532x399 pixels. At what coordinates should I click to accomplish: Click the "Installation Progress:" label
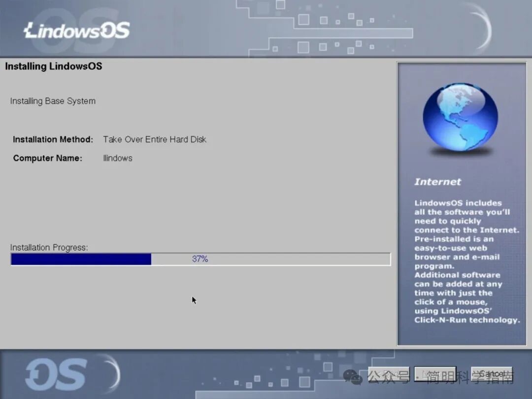click(x=49, y=248)
